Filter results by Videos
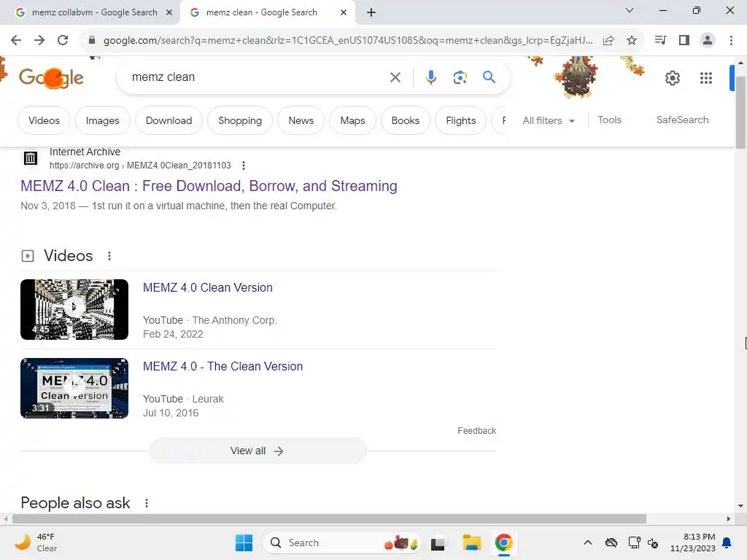Image resolution: width=747 pixels, height=560 pixels. tap(44, 120)
